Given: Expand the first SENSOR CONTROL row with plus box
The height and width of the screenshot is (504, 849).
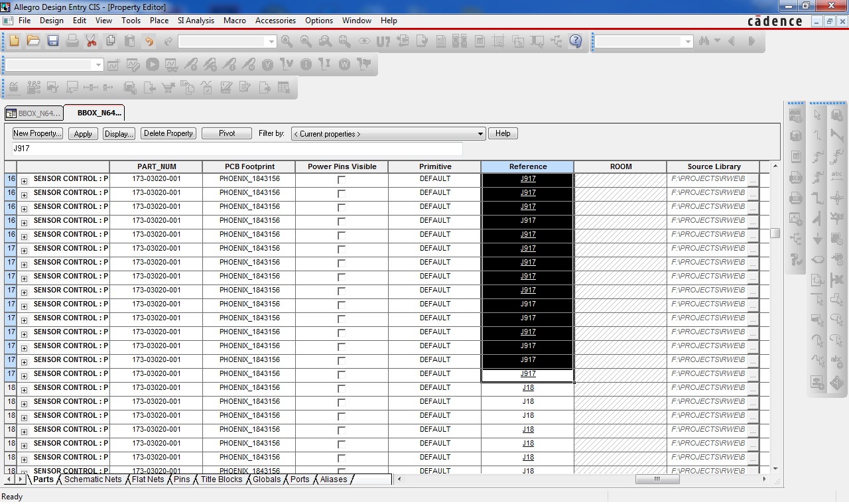Looking at the screenshot, I should [23, 179].
